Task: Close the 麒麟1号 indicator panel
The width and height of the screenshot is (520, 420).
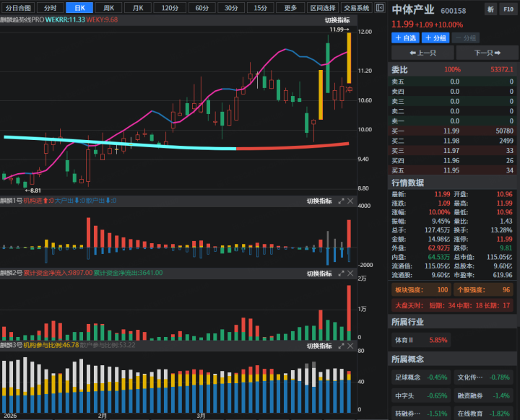Action: click(352, 201)
